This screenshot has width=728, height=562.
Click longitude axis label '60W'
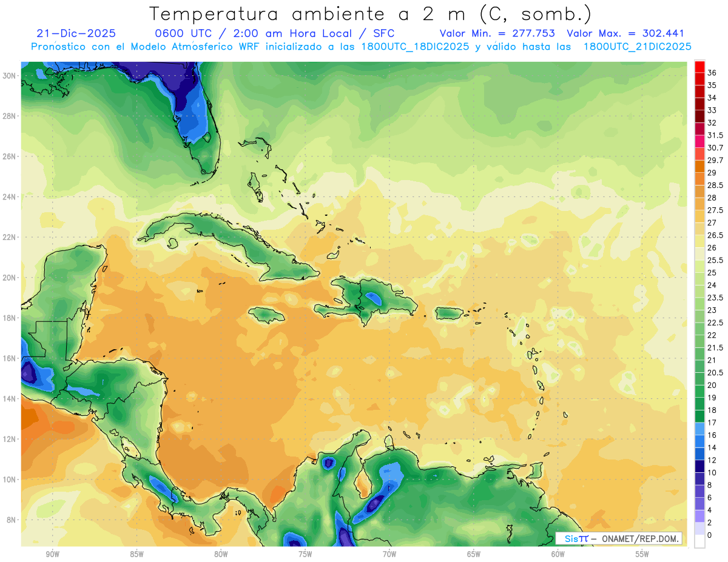558,554
